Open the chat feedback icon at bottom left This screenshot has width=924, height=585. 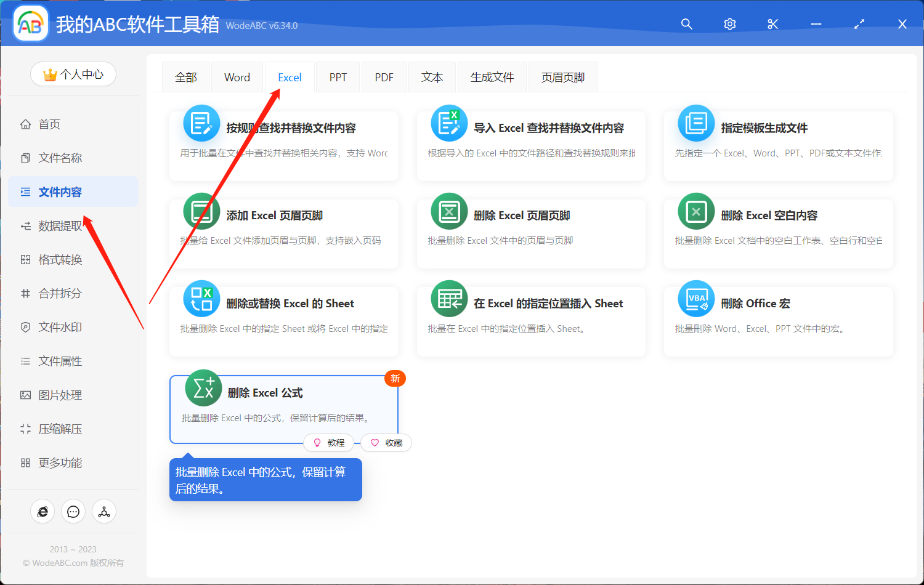pos(73,511)
